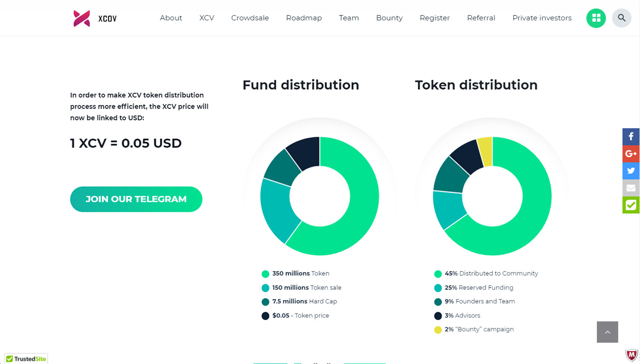Click the scroll-to-top arrow button
640x364 pixels.
click(x=607, y=332)
